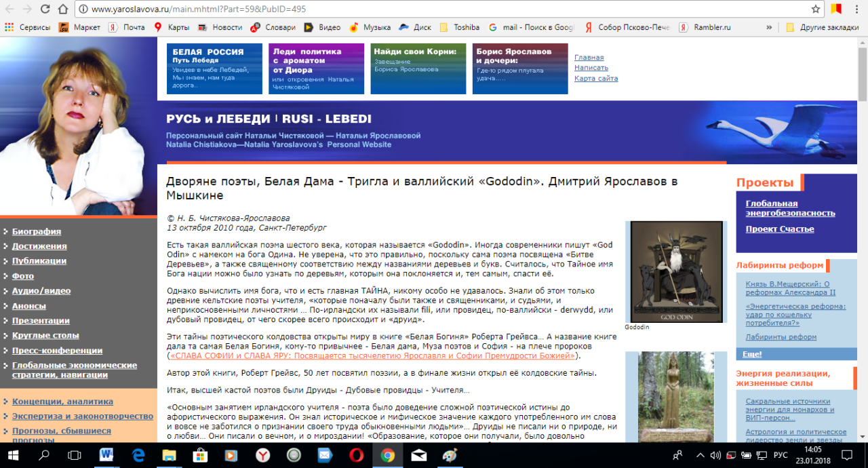Follow the СЛАВА СОФИИ и СЛАВА ЯРУ link
868x468 pixels.
pos(374,355)
